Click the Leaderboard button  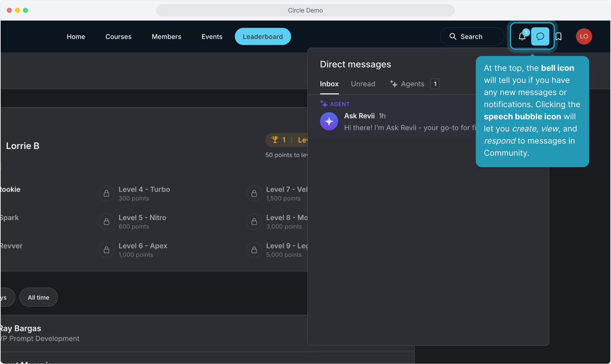[263, 36]
